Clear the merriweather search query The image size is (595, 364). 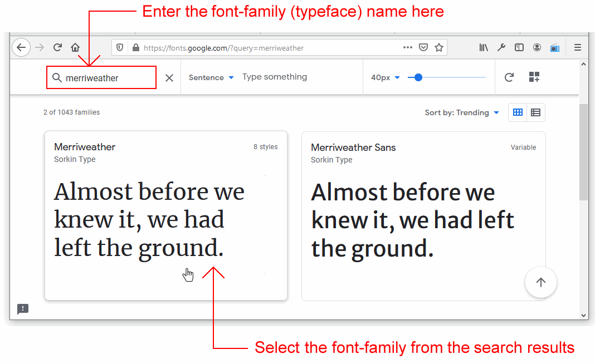click(x=169, y=78)
